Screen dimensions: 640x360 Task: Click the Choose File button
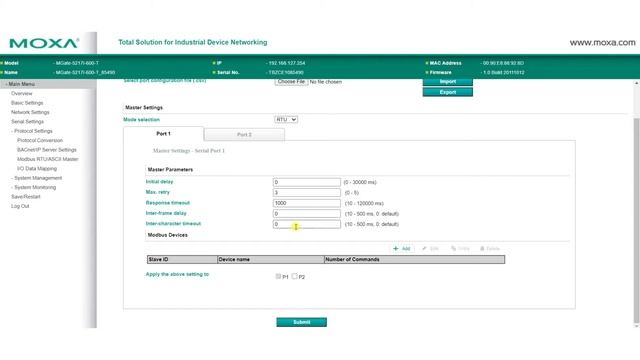click(291, 82)
